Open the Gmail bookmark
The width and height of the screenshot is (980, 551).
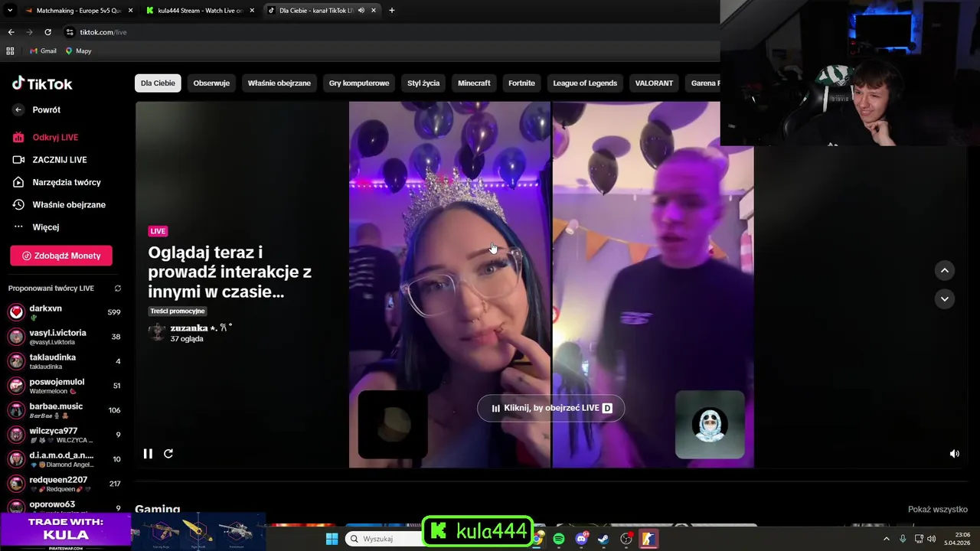pyautogui.click(x=43, y=51)
